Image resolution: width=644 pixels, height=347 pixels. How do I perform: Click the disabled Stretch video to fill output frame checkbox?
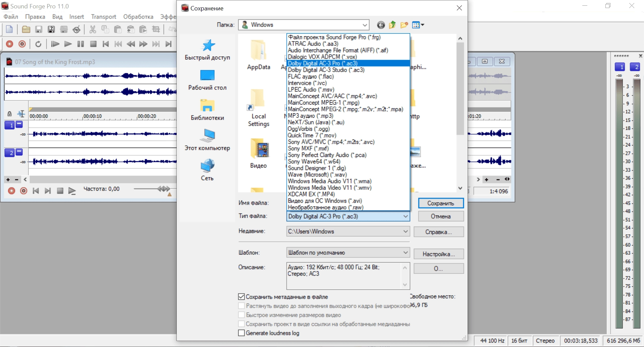[x=241, y=306]
